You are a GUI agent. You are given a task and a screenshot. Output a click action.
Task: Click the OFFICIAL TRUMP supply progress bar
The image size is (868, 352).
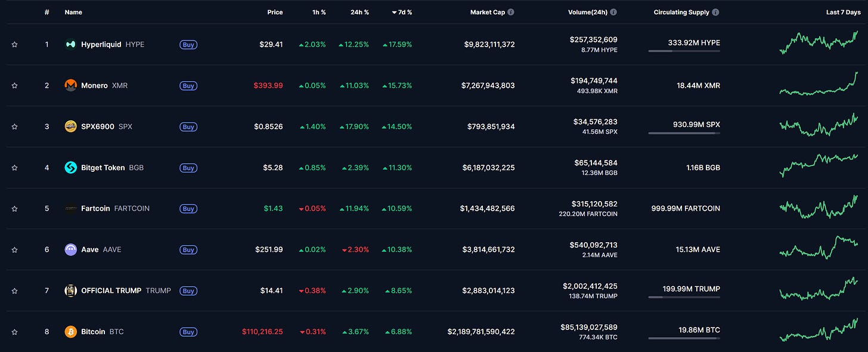(684, 297)
